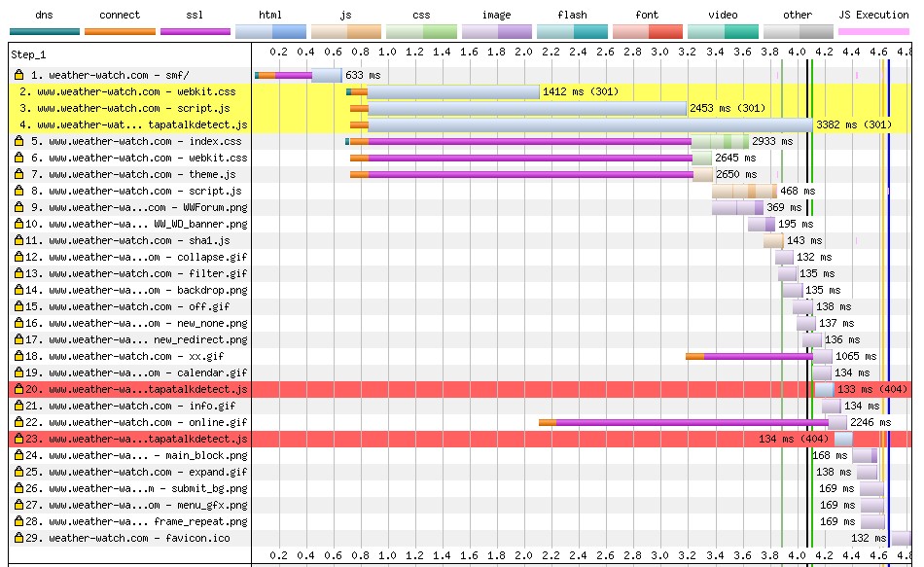Click the "1412 ms (301)" timing label
This screenshot has height=567, width=924.
point(581,91)
